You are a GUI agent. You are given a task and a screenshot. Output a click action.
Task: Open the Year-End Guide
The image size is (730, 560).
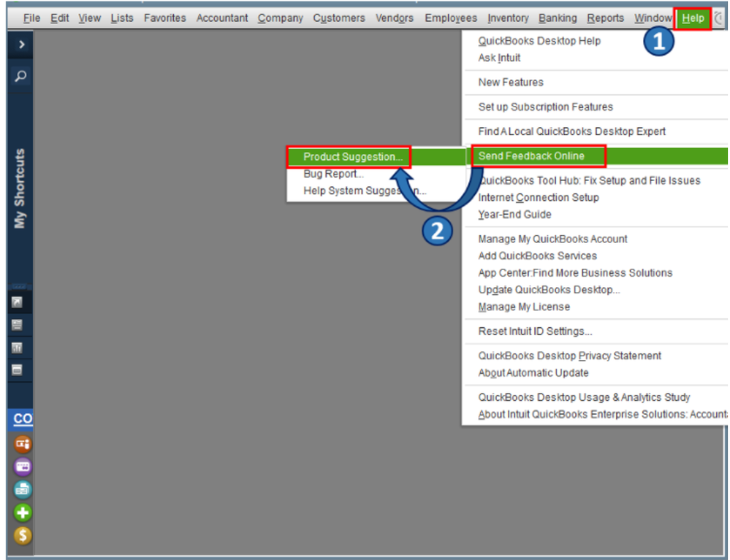tap(514, 215)
